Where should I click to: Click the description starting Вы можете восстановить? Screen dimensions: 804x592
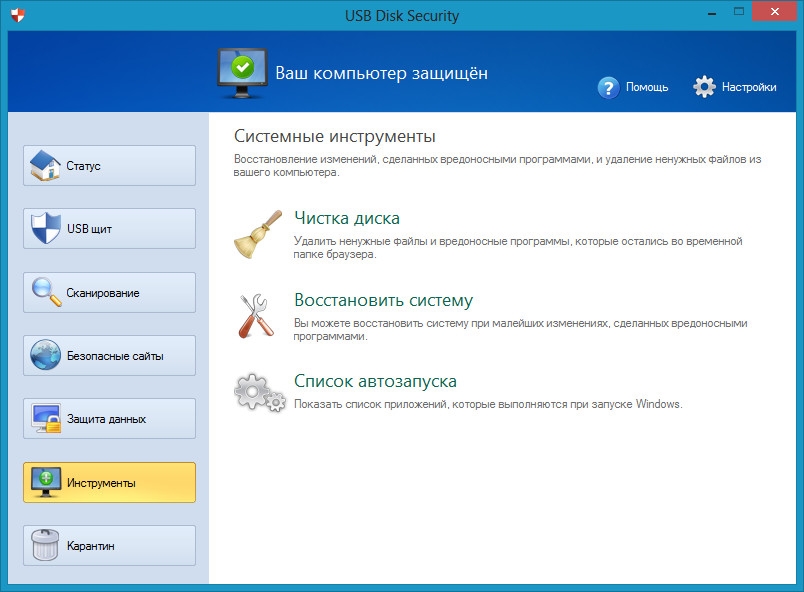[520, 330]
